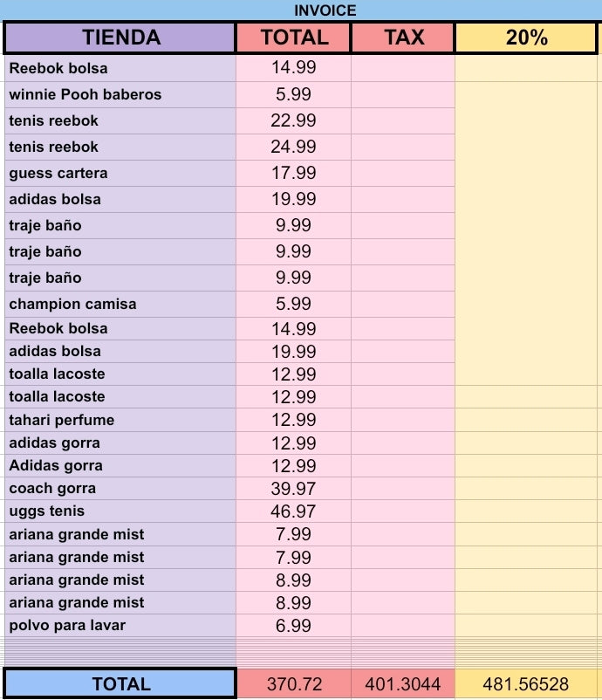Select the 17.99 price cell
The image size is (602, 700).
[x=294, y=173]
